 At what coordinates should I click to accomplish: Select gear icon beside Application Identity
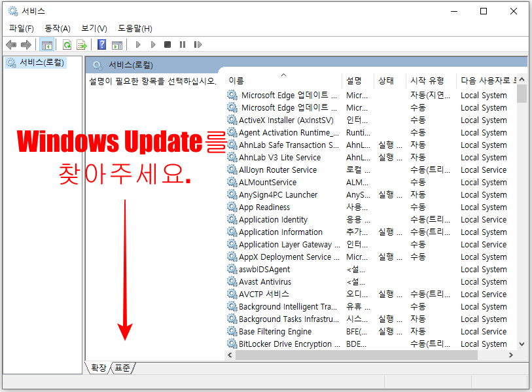tap(232, 219)
